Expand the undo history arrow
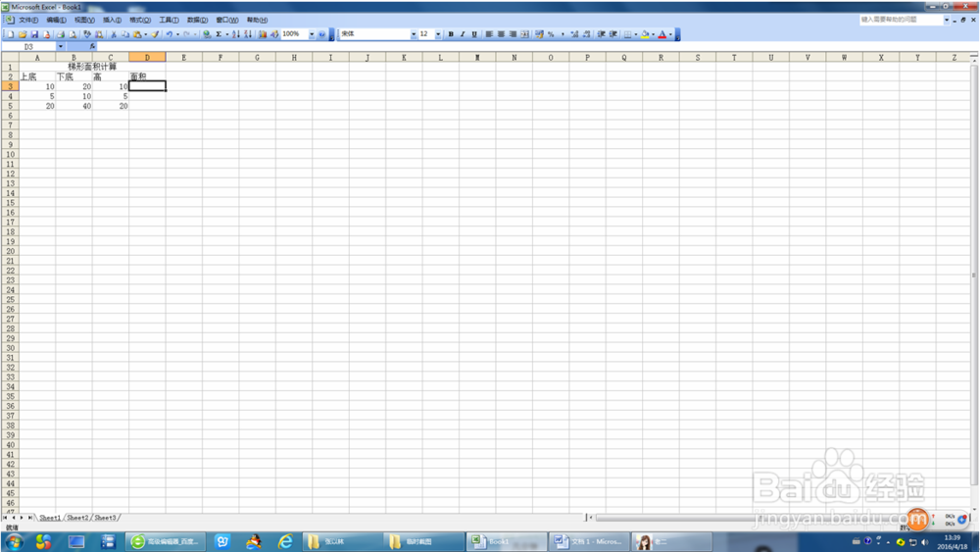Viewport: 980px width, 552px height. pos(177,34)
